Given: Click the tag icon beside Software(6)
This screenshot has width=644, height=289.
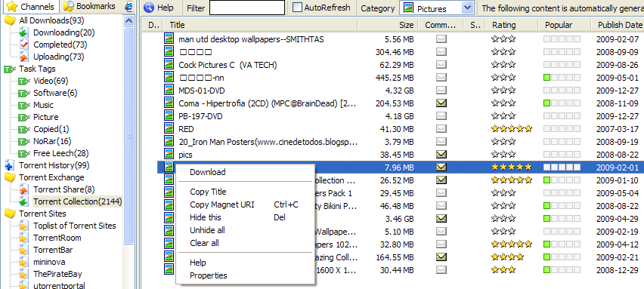Looking at the screenshot, I should 25,93.
